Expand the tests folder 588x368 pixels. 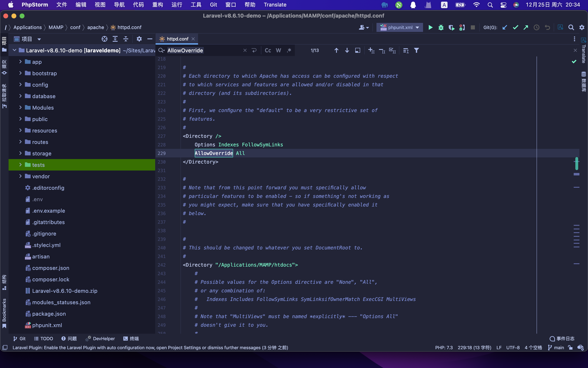pyautogui.click(x=20, y=165)
